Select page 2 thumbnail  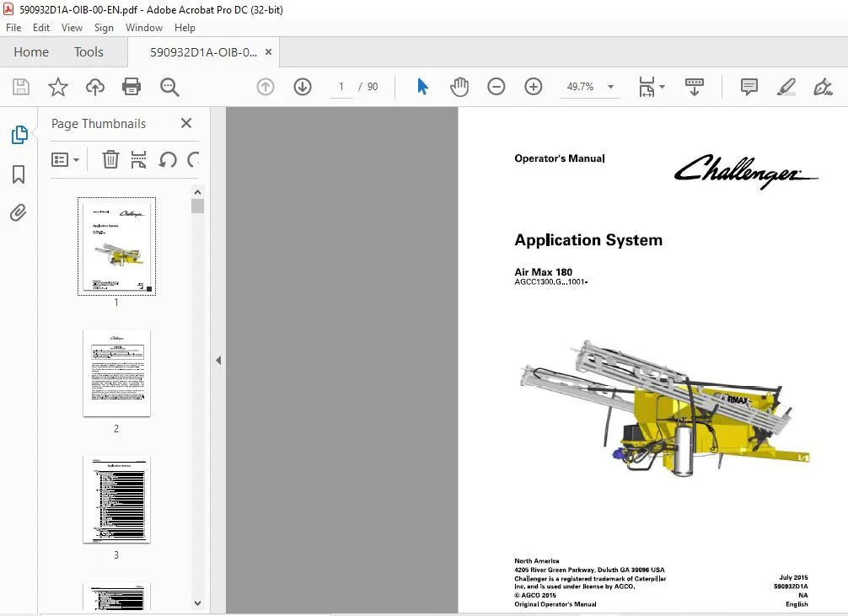pos(116,373)
